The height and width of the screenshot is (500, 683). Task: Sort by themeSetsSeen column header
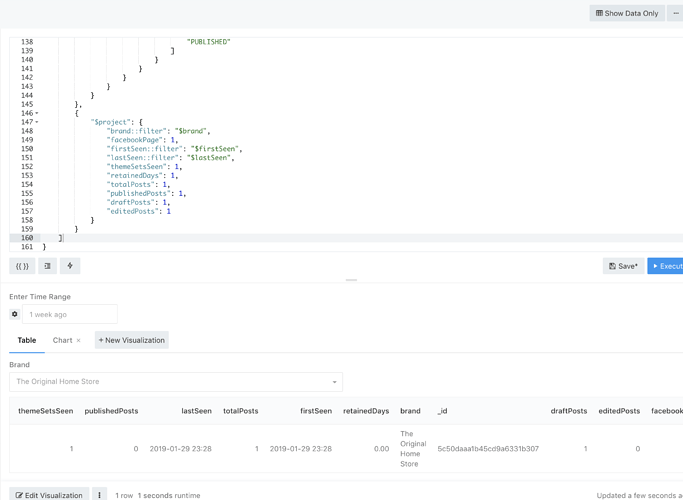pos(46,411)
